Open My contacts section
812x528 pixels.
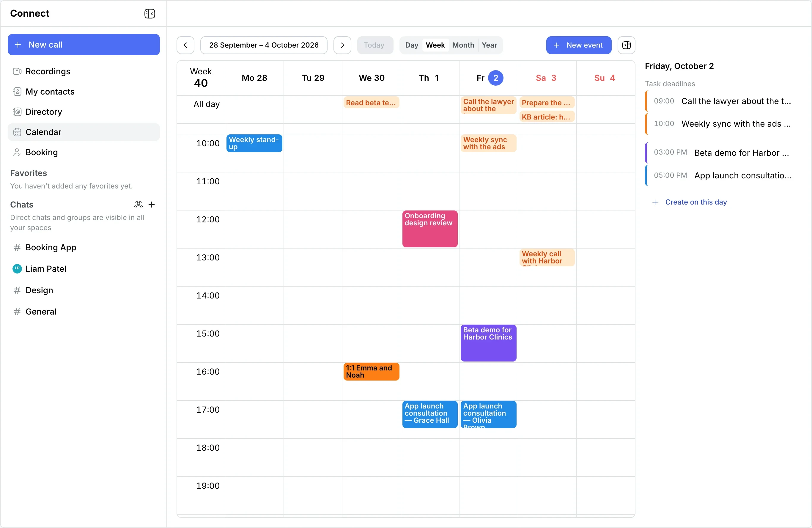84,92
